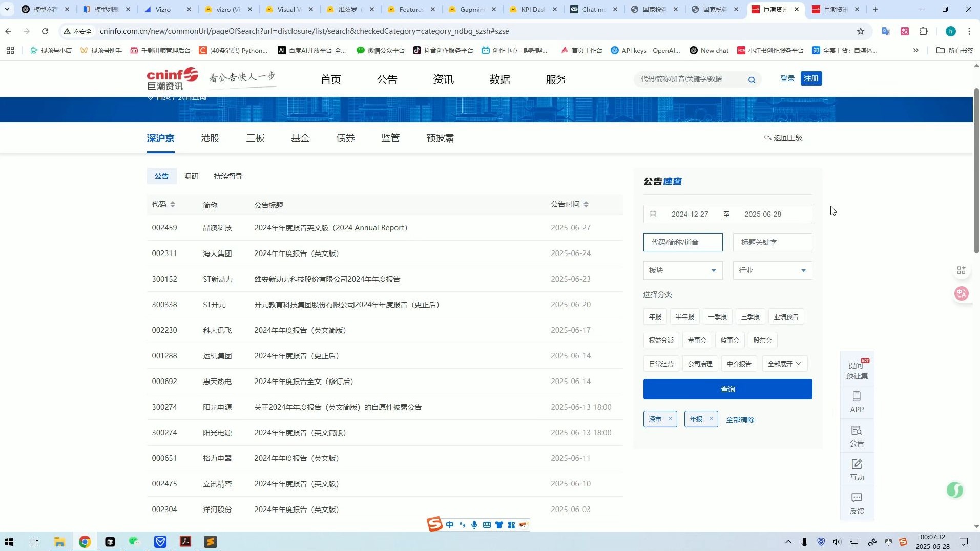
Task: Sort by 代码 column arrows
Action: click(x=173, y=204)
